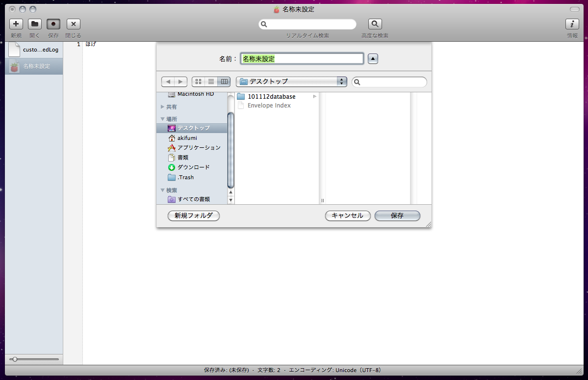
Task: Click the 新規 (New) plus icon
Action: [16, 24]
